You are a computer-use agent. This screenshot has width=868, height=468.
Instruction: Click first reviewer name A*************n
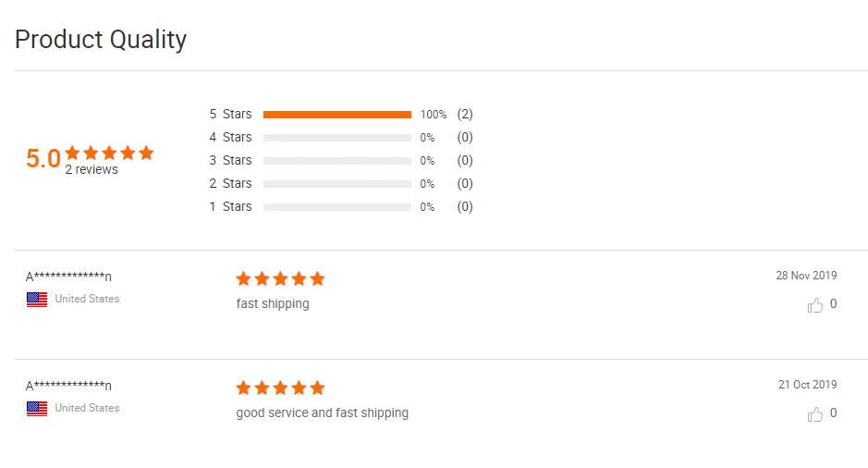point(68,277)
